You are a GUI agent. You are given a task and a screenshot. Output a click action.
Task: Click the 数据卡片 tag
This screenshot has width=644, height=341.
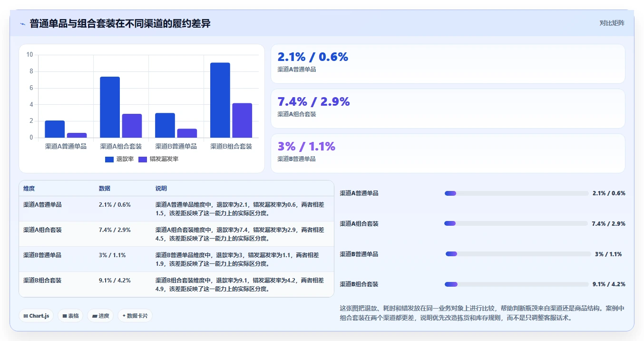click(135, 316)
